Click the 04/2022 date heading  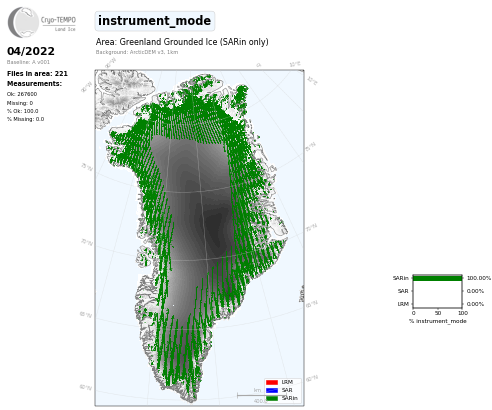tap(31, 51)
